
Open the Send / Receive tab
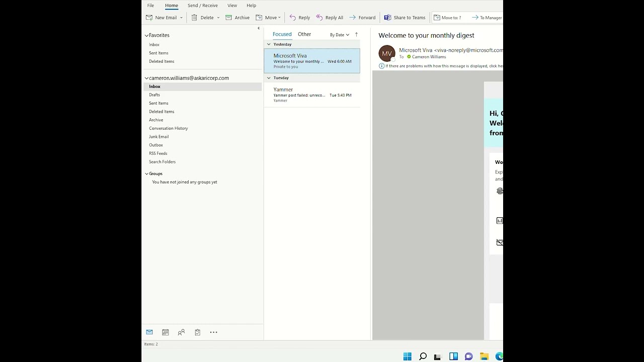pos(203,6)
